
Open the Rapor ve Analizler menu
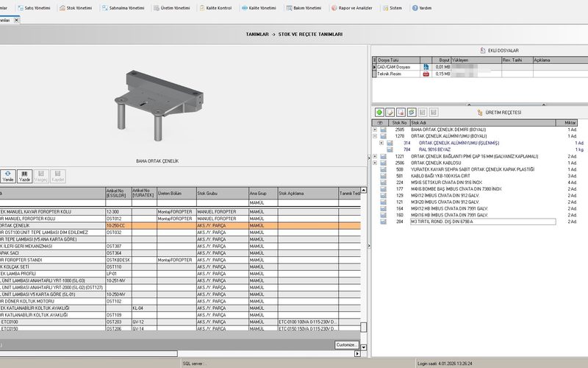coord(352,8)
